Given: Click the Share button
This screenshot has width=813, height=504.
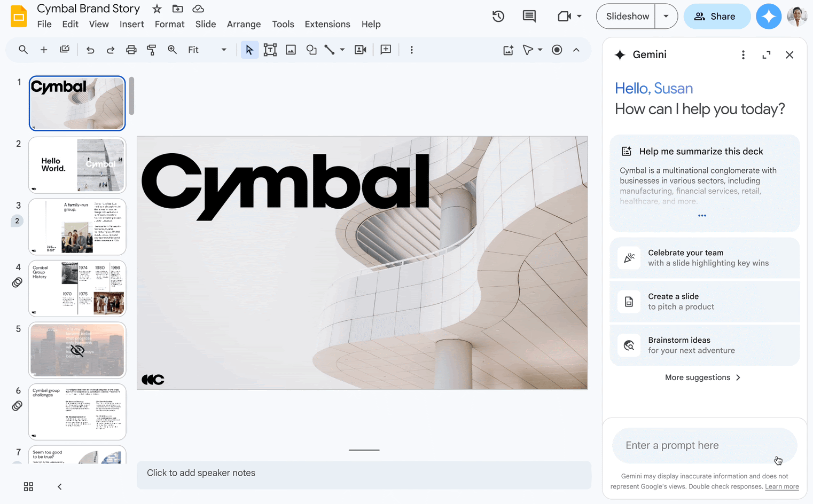Looking at the screenshot, I should coord(717,16).
